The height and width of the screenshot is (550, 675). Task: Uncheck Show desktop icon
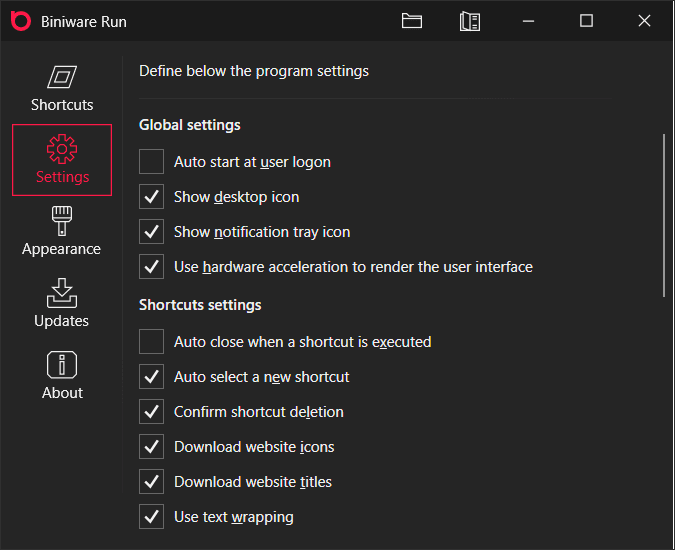pos(152,197)
